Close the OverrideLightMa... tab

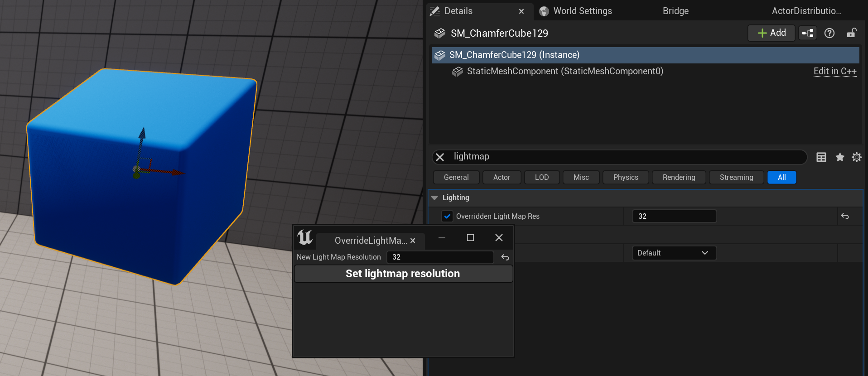point(413,241)
